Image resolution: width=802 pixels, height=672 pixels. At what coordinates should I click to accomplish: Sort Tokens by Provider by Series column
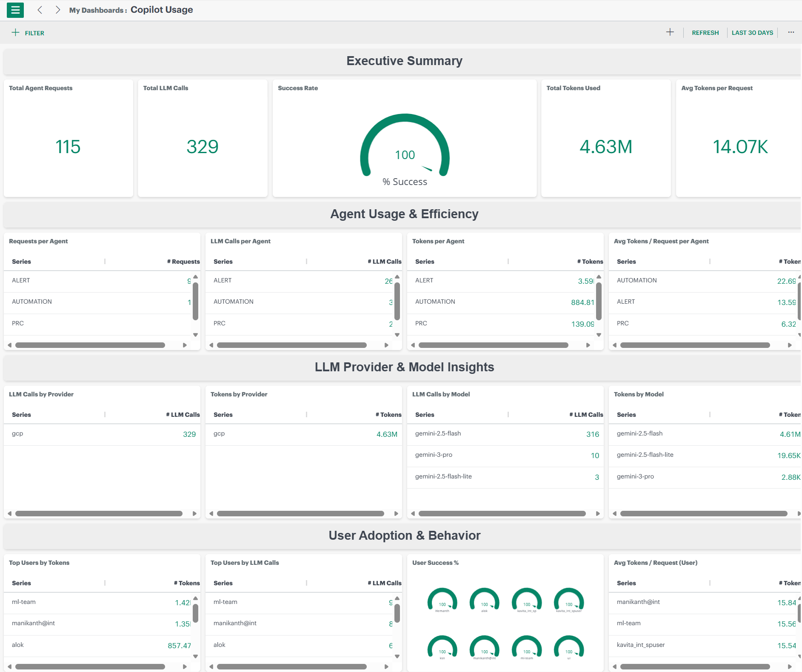[x=223, y=415]
